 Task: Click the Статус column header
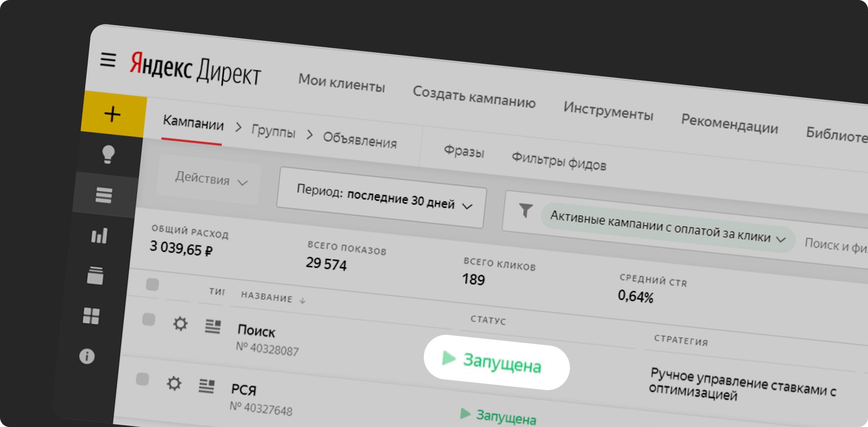click(488, 320)
